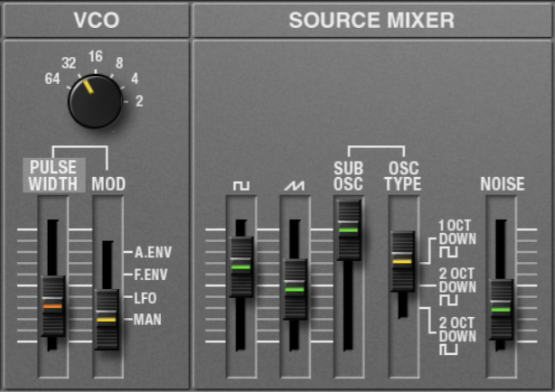Click the sawtooth wave icon in Source Mixer
This screenshot has height=392, width=555.
tap(293, 184)
